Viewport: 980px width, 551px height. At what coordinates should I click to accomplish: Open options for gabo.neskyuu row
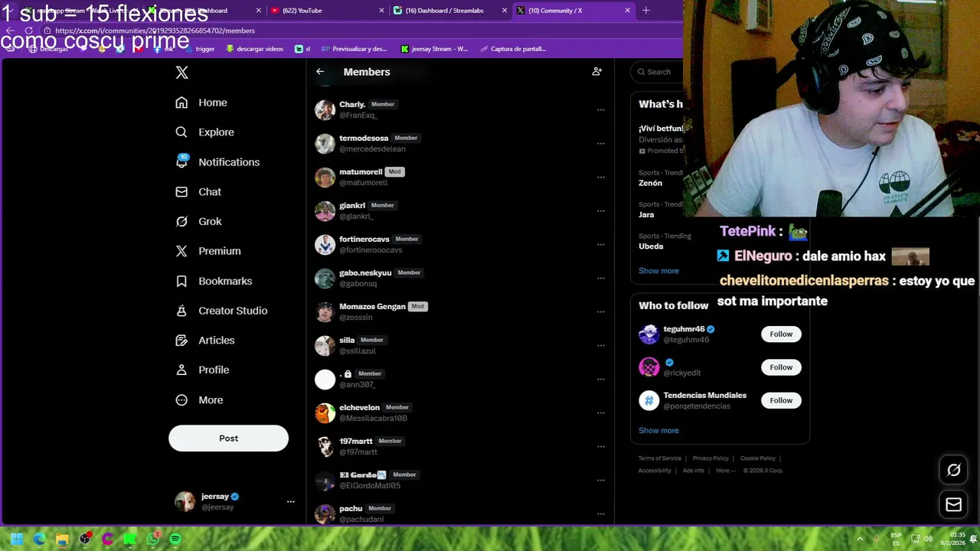(x=601, y=278)
